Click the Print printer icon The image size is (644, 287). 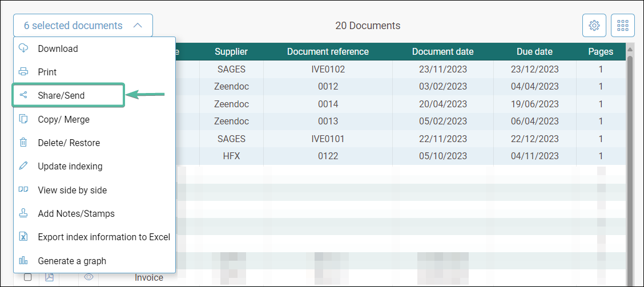pyautogui.click(x=23, y=72)
